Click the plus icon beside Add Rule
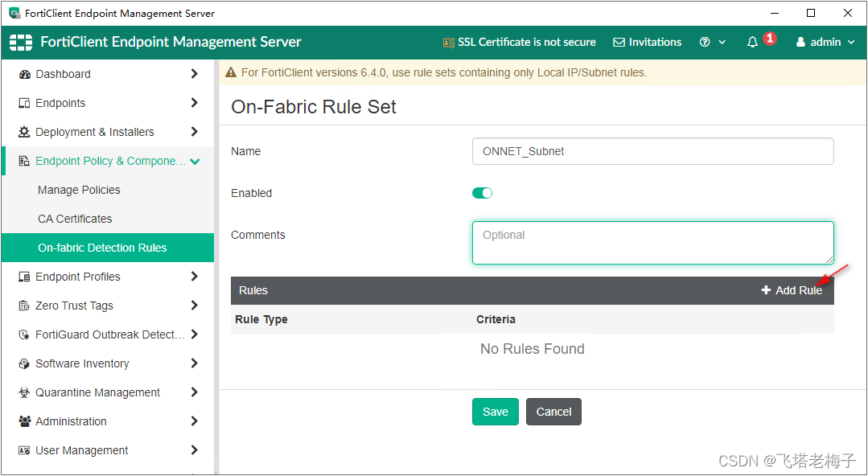This screenshot has height=476, width=868. (x=766, y=290)
